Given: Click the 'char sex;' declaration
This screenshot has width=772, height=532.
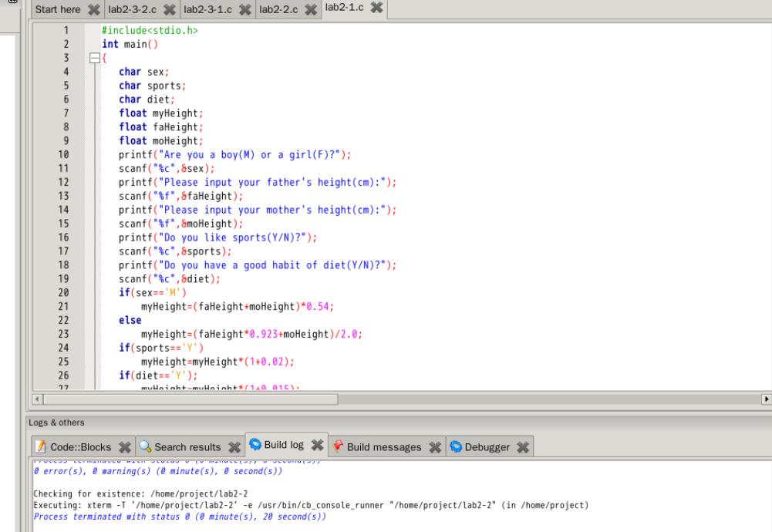Looking at the screenshot, I should [143, 72].
